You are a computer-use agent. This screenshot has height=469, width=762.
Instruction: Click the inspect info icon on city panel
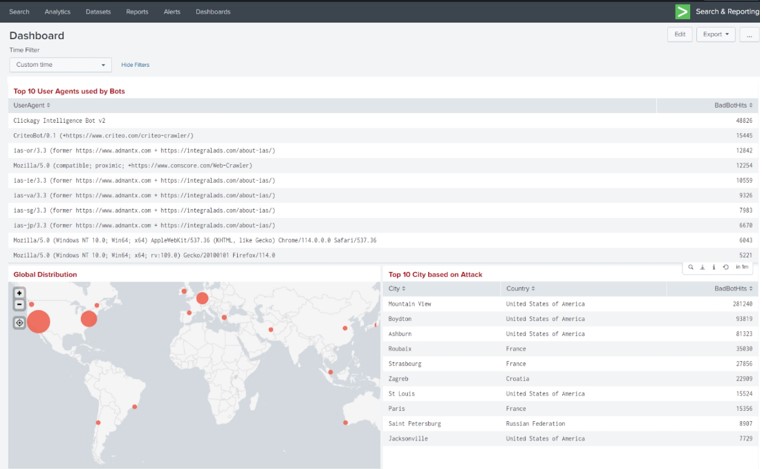click(x=714, y=267)
